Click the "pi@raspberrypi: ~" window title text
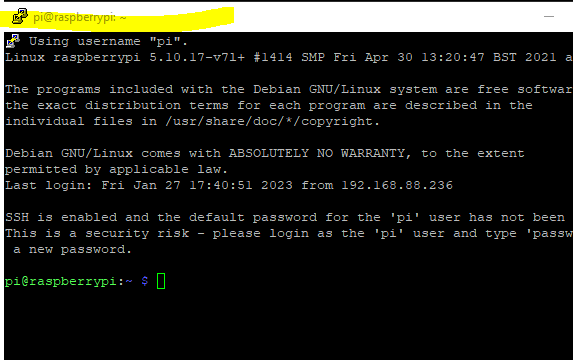The height and width of the screenshot is (360, 573). click(80, 17)
